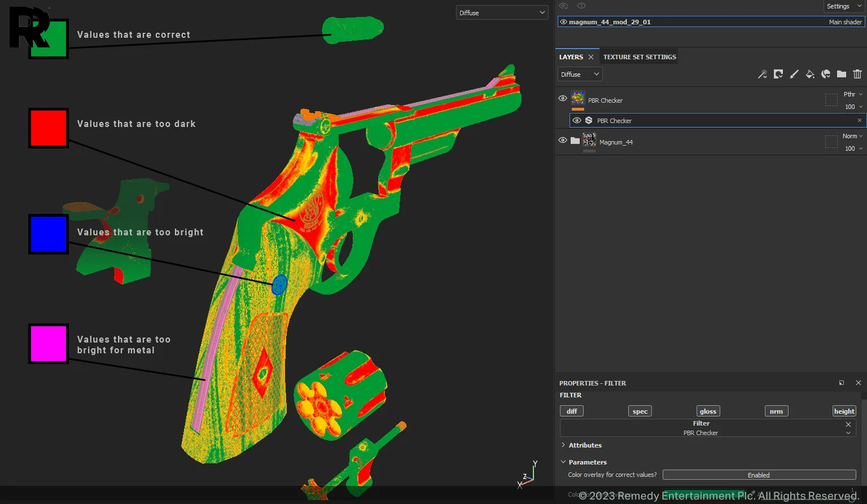Image resolution: width=867 pixels, height=504 pixels.
Task: Open the Layers panel Diffuse channel dropdown
Action: pos(580,74)
